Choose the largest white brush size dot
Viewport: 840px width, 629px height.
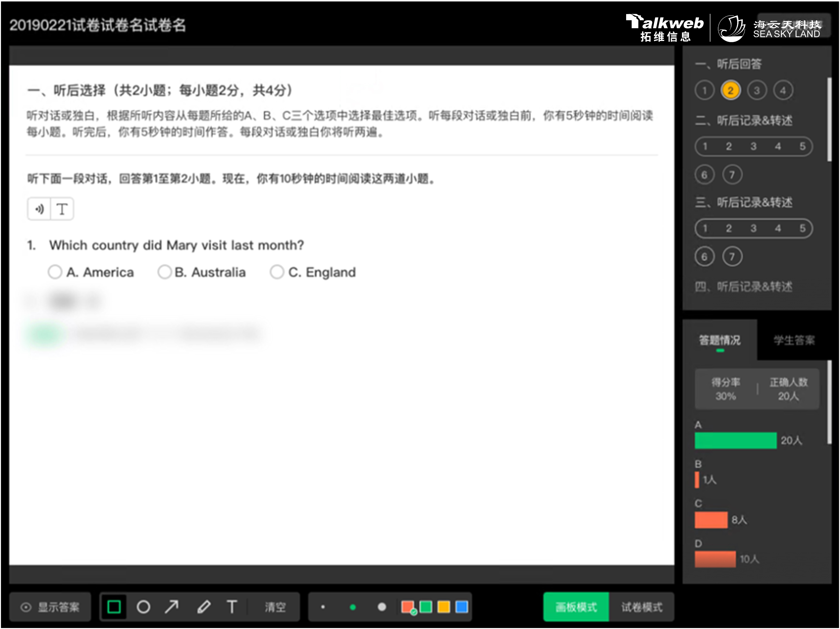pyautogui.click(x=382, y=607)
